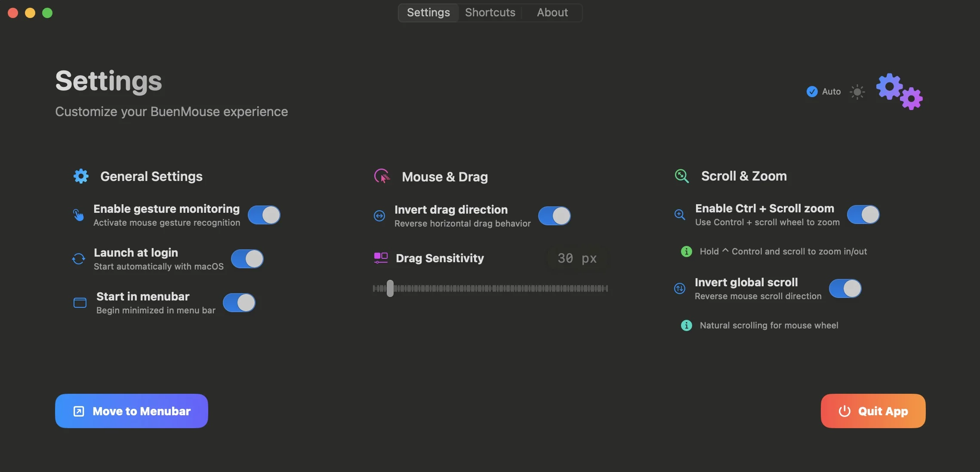Click the gesture monitoring hand icon

click(x=78, y=215)
